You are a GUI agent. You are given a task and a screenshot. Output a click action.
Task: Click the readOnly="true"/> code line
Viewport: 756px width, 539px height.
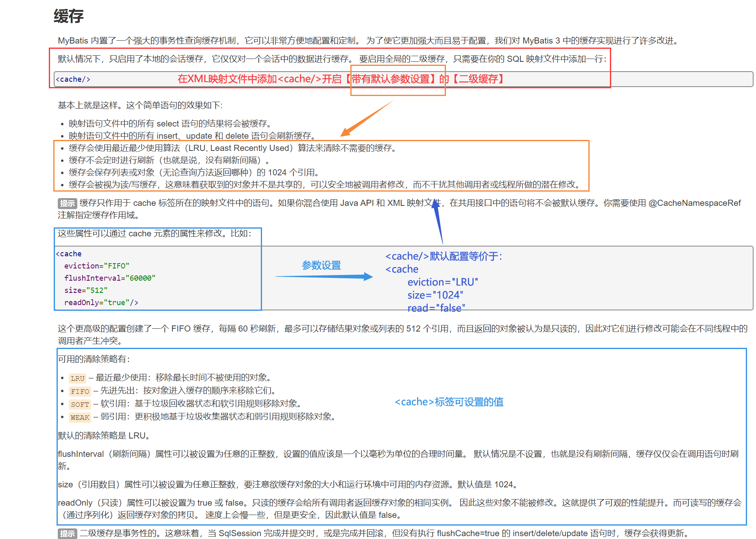[101, 302]
